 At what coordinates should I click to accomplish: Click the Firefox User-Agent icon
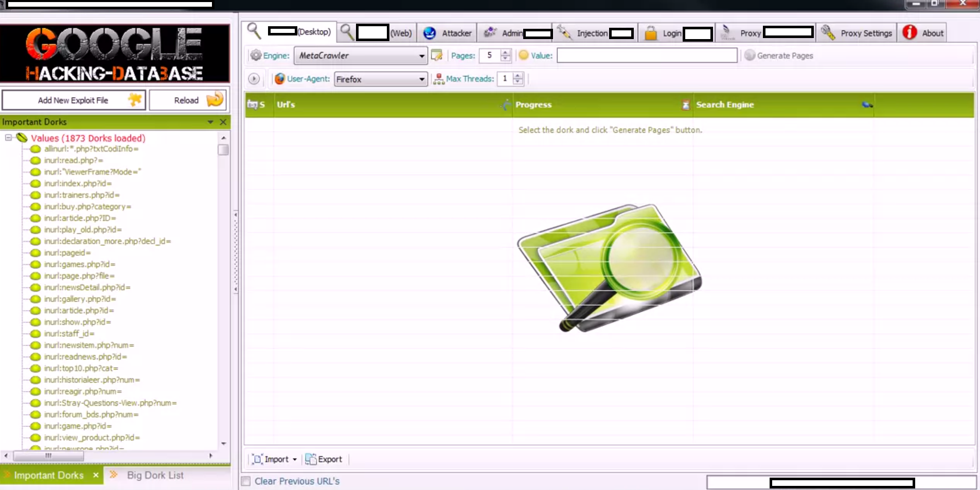[x=279, y=79]
